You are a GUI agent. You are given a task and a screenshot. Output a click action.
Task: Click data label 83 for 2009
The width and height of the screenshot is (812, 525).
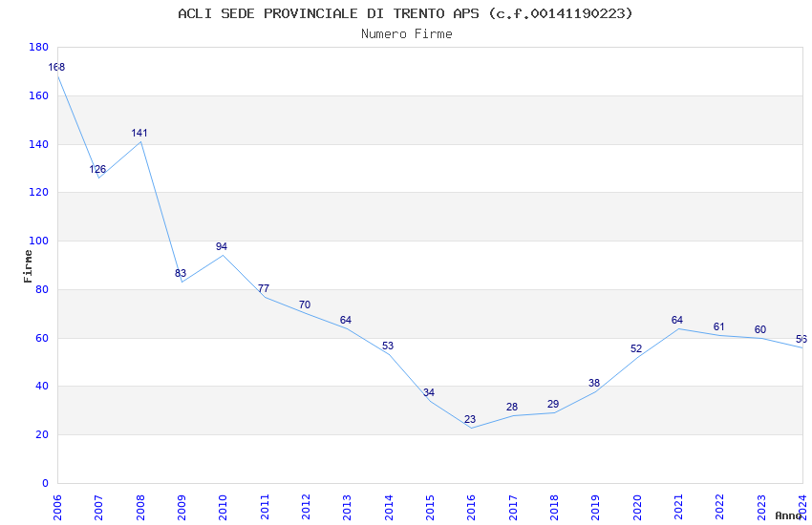pos(181,273)
